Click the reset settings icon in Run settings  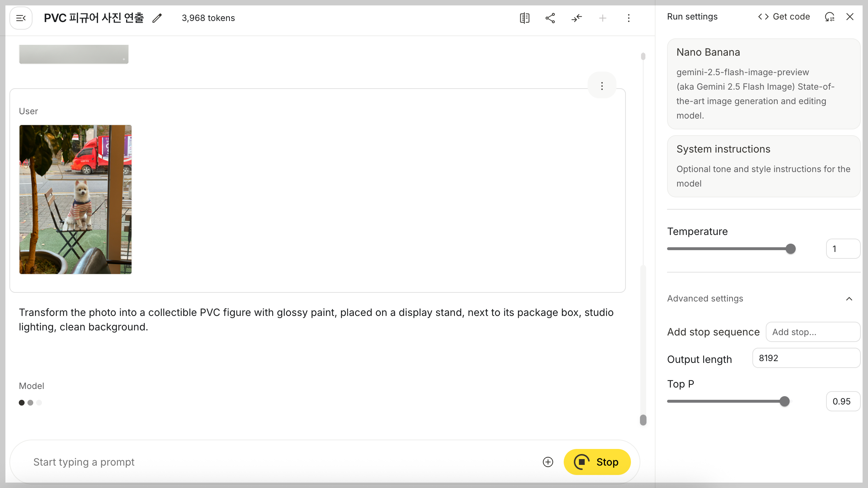[830, 17]
